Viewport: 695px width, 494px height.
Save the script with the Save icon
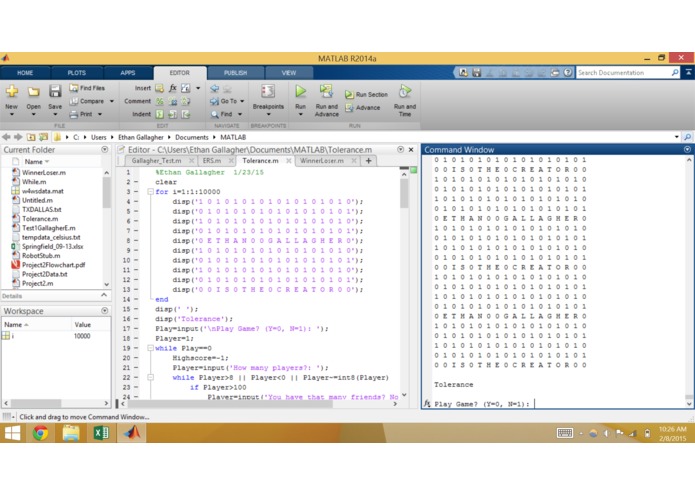[55, 91]
